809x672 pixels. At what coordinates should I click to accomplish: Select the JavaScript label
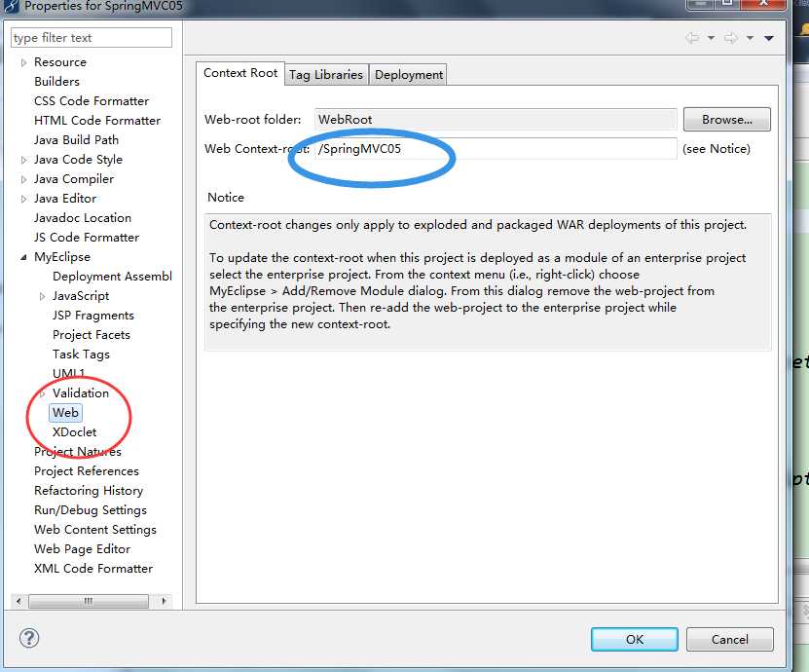(x=81, y=296)
